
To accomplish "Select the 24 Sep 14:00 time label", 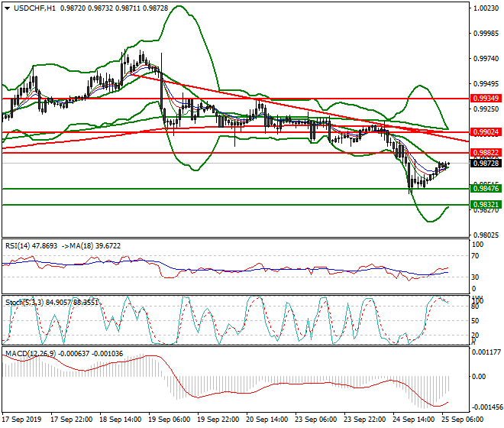I will tap(413, 420).
